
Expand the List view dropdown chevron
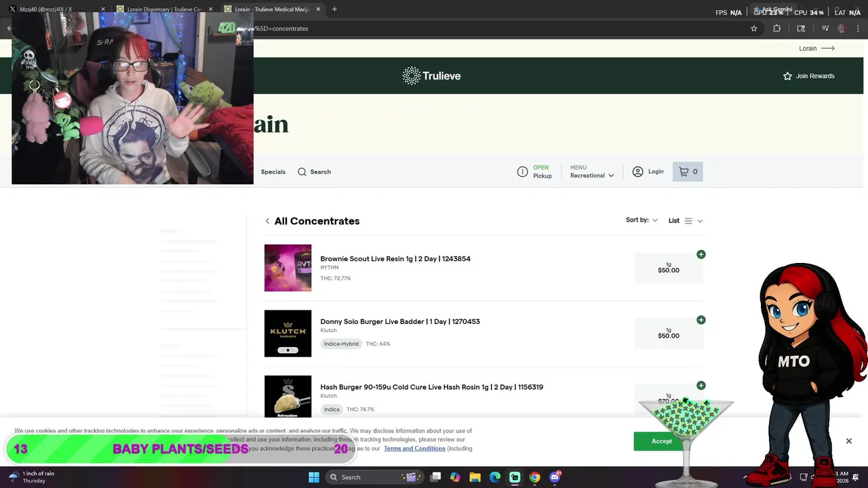tap(700, 221)
